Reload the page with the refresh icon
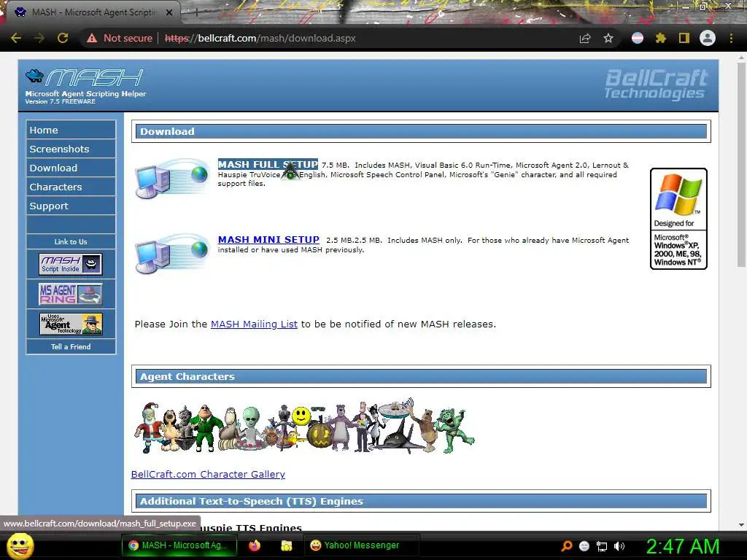Viewport: 747px width, 560px height. 63,38
